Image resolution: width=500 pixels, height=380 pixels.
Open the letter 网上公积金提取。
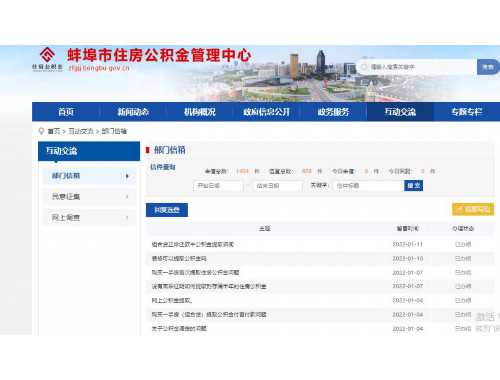pyautogui.click(x=172, y=300)
